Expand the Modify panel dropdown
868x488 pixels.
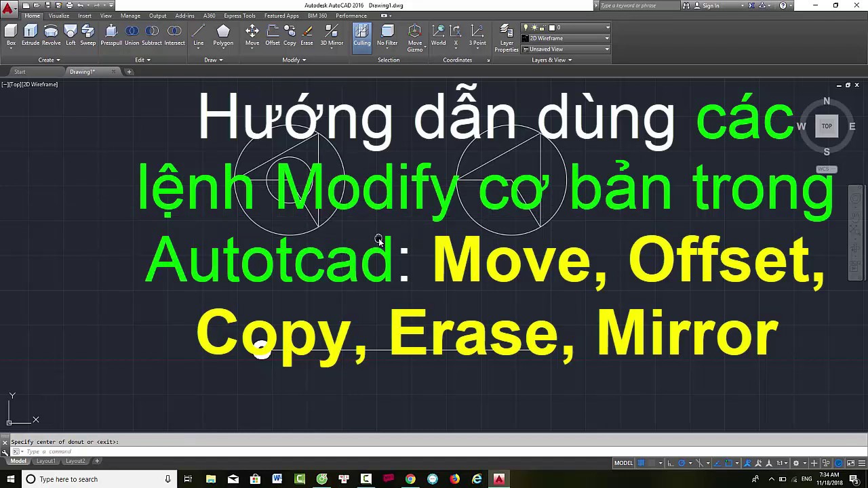(294, 60)
